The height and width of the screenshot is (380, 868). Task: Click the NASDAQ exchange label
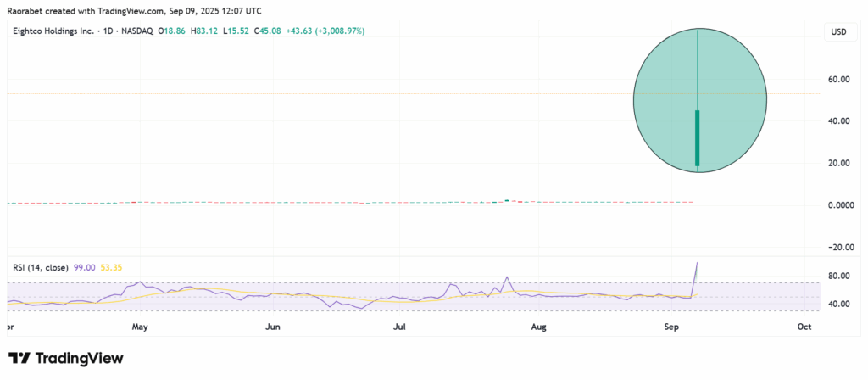coord(131,31)
